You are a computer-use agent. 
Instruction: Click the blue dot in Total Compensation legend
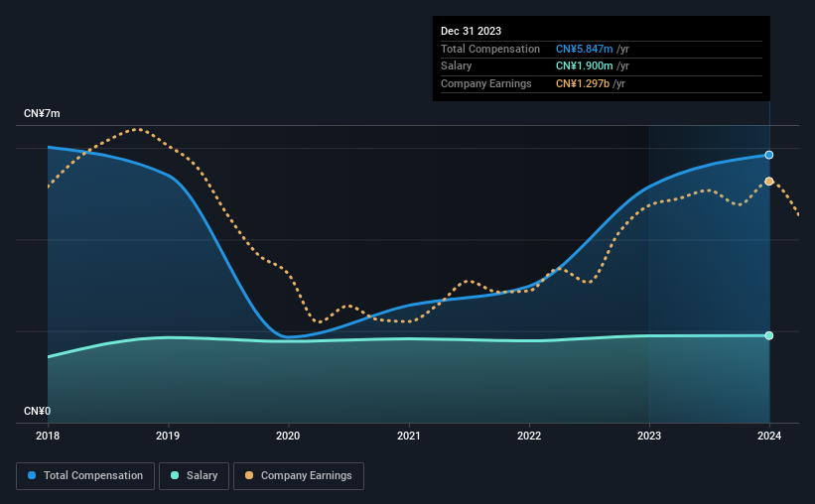click(x=32, y=475)
